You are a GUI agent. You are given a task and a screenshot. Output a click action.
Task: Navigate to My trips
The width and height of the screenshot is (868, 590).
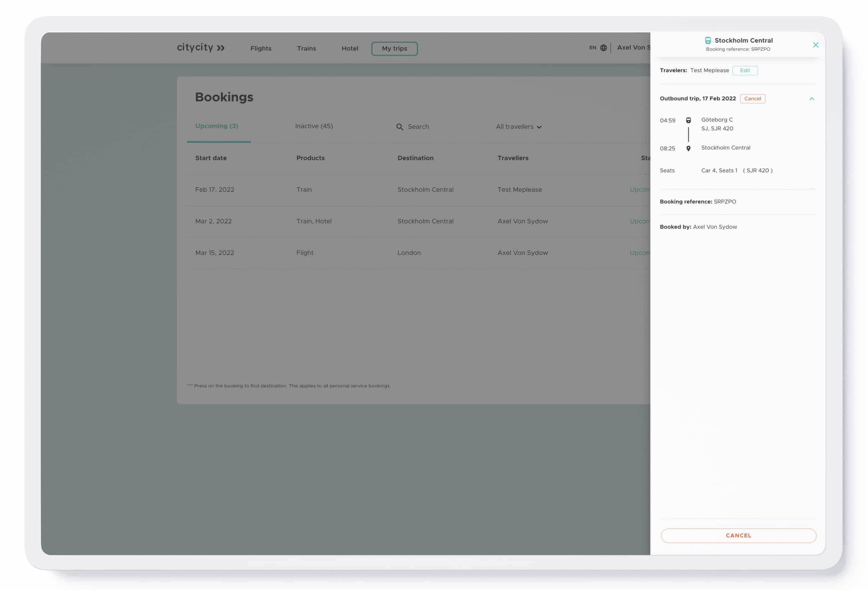[394, 48]
